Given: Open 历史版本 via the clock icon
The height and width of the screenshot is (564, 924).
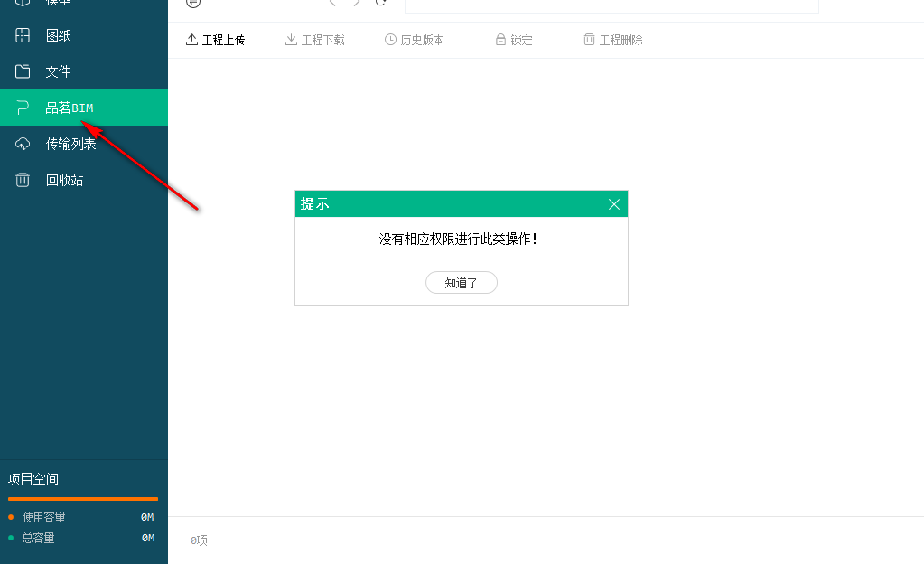Looking at the screenshot, I should [x=388, y=40].
